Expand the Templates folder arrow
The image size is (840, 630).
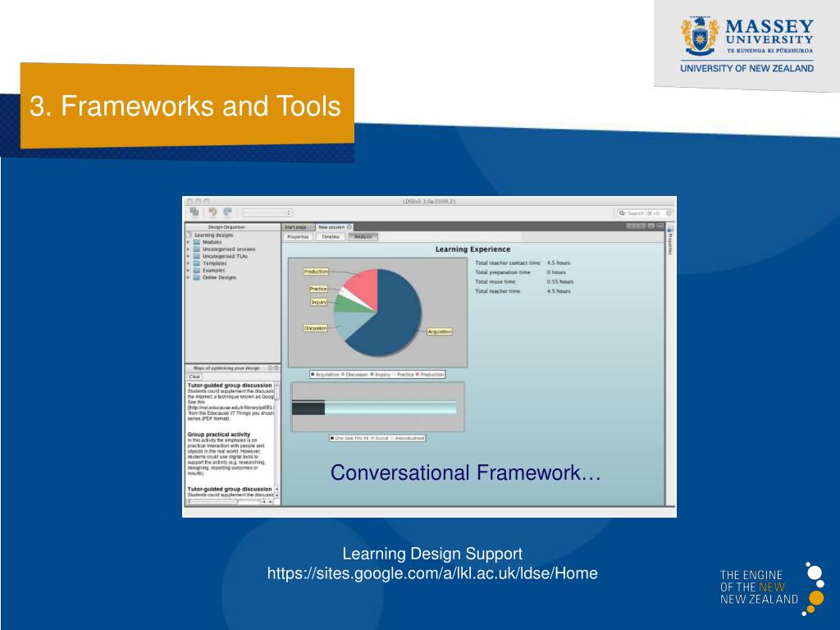click(189, 263)
